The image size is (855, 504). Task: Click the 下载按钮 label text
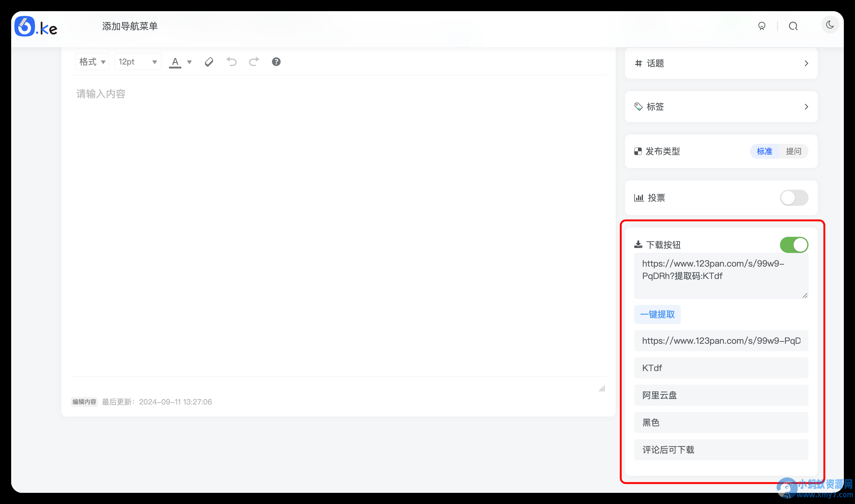[x=663, y=245]
